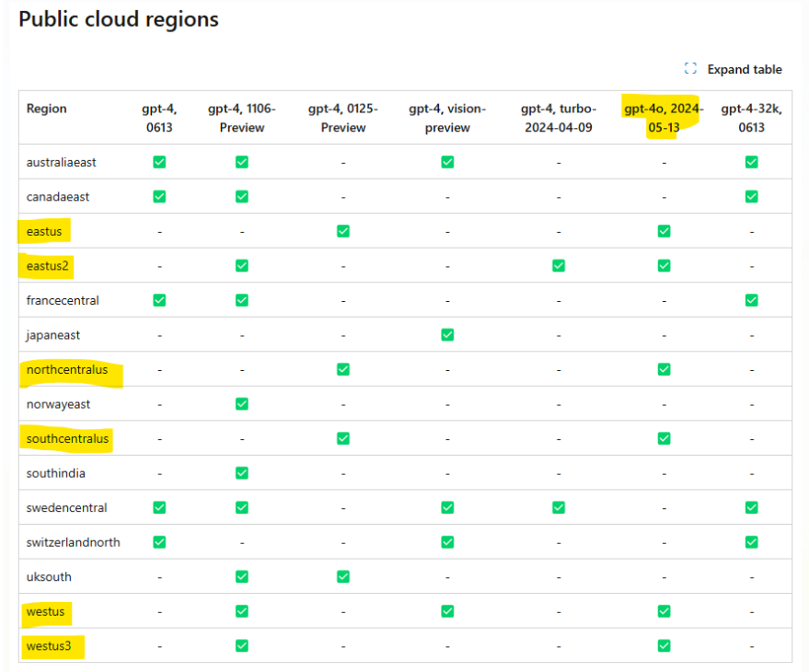Image resolution: width=809 pixels, height=672 pixels.
Task: Click southindia checkmark under gpt-4, 1106-Preview
Action: point(242,473)
